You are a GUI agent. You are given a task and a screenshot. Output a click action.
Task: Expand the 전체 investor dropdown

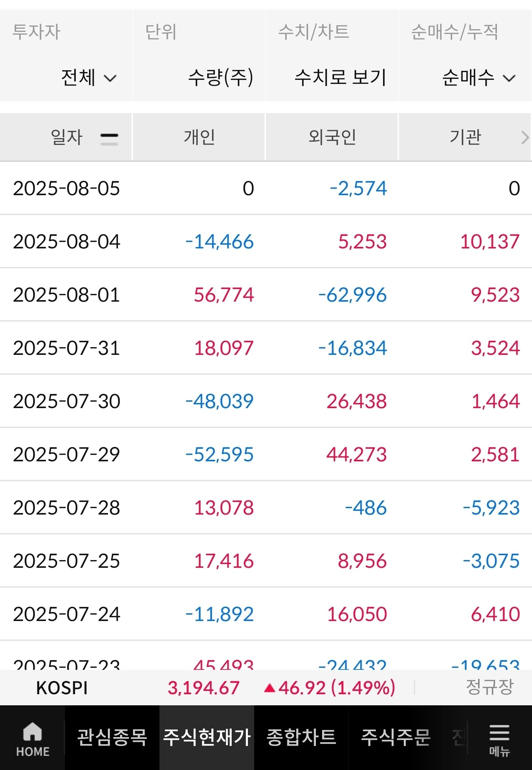[89, 78]
